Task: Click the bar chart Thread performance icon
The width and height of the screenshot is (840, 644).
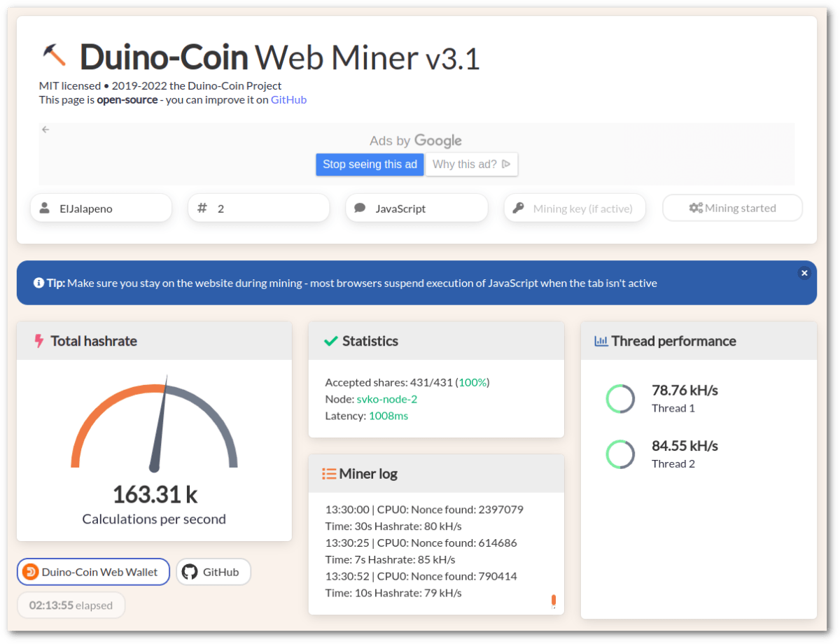Action: [601, 341]
